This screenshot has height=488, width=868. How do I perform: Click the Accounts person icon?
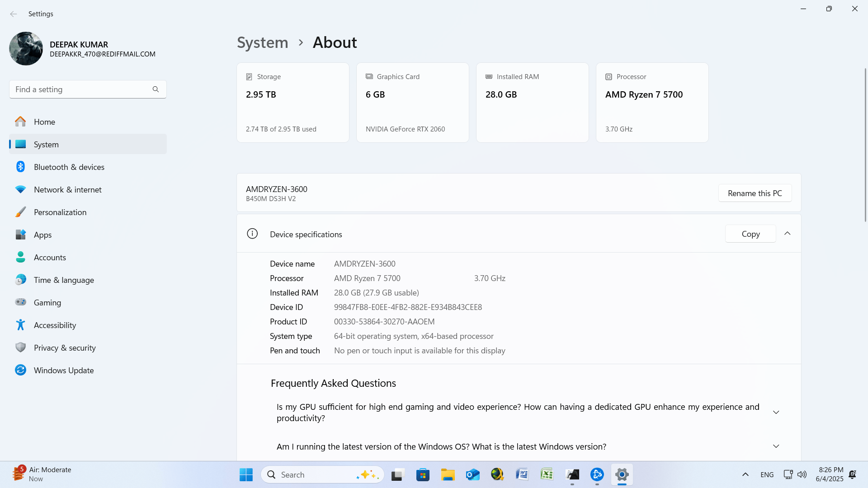20,257
